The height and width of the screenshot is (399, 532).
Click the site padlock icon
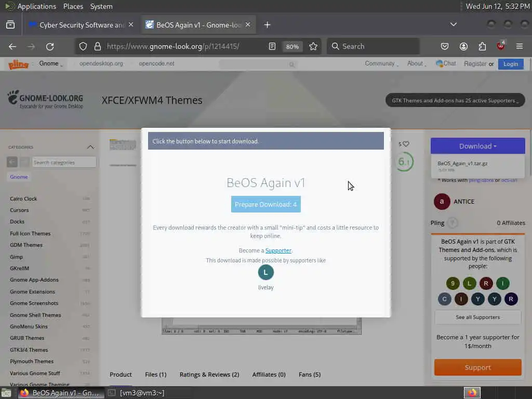(x=98, y=46)
